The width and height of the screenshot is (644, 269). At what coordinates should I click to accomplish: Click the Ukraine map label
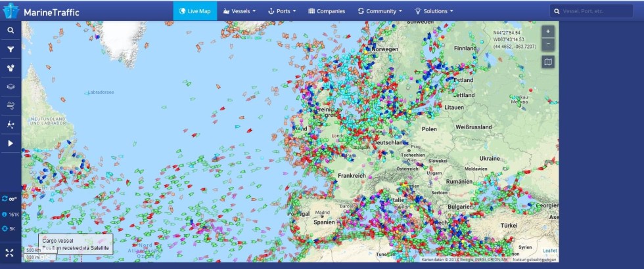tap(490, 158)
